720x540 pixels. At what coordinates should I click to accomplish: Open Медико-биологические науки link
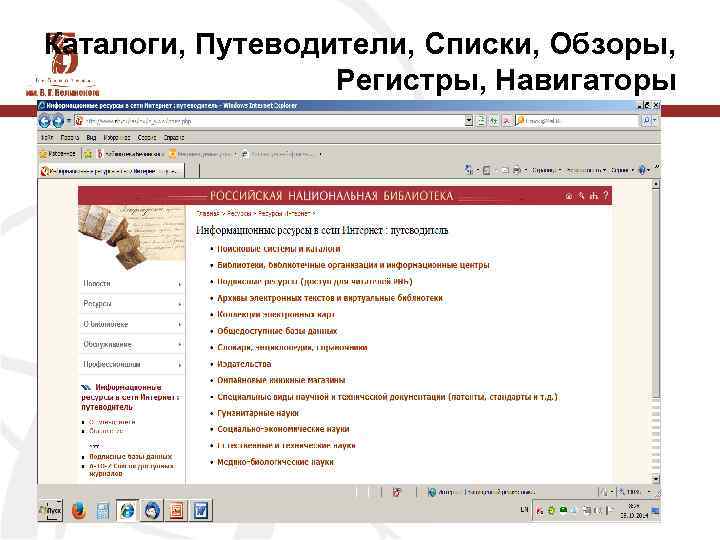click(275, 462)
